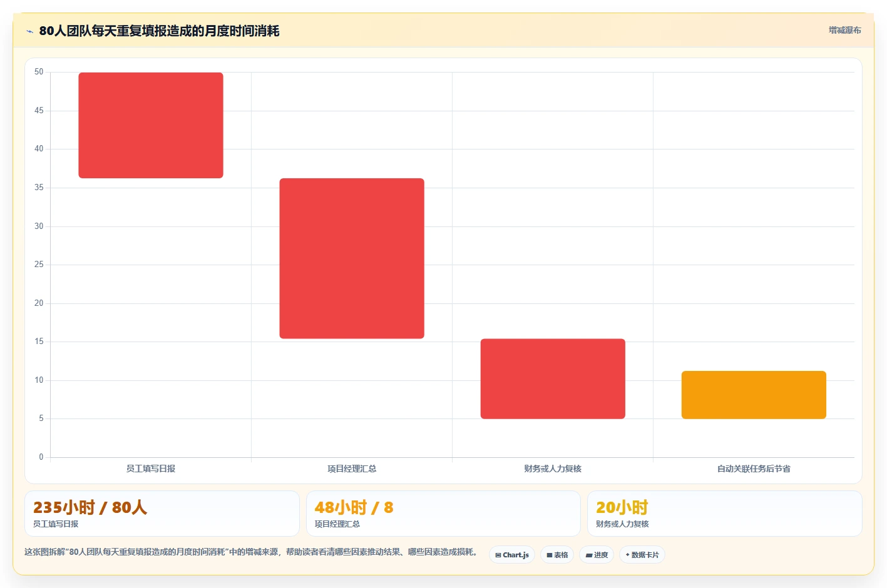Click the x-axis label 自动关联任务后节省

(x=754, y=469)
